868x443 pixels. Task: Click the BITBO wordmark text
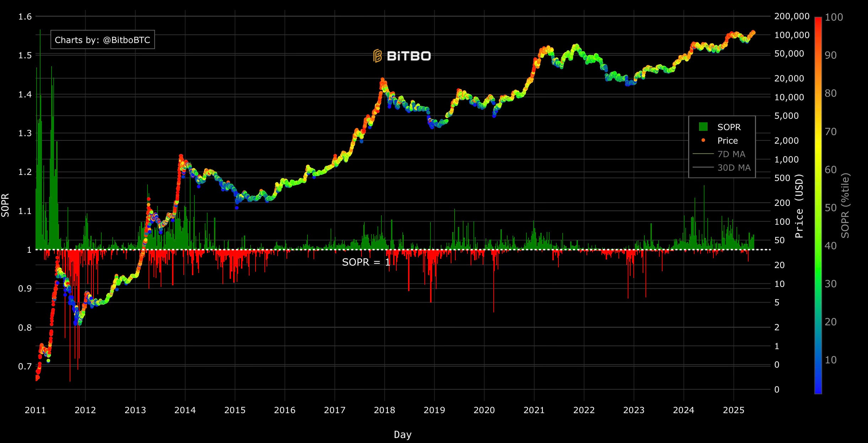pyautogui.click(x=409, y=56)
